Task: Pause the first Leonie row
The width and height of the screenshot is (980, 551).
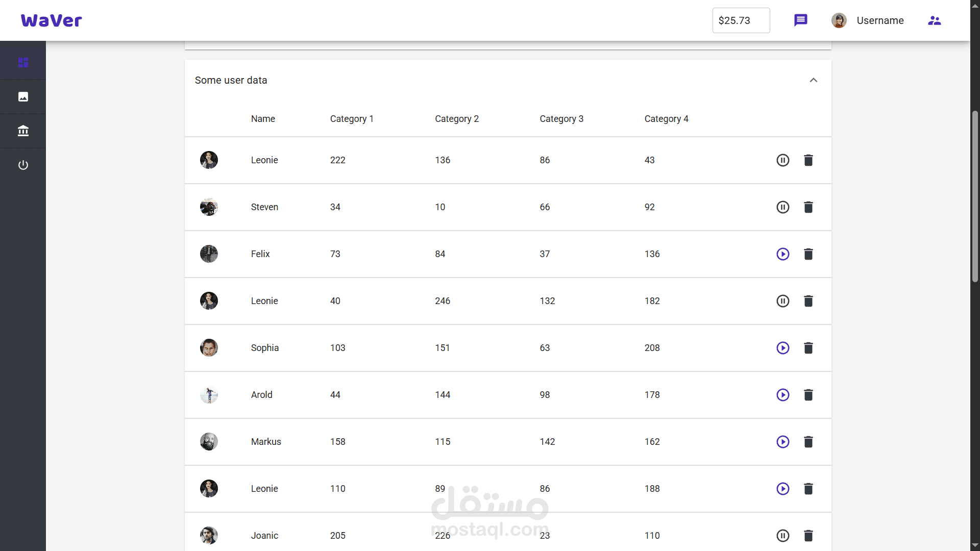Action: [782, 160]
